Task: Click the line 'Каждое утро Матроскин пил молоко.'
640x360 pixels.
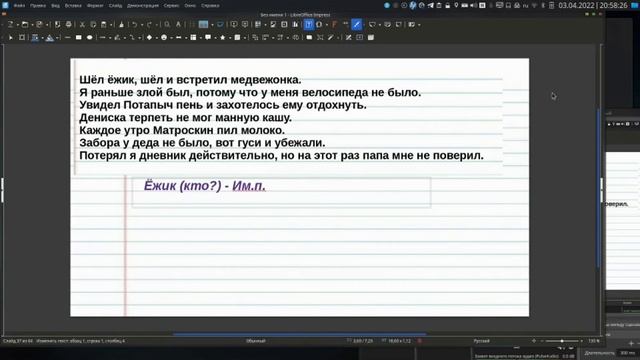Action: 182,130
